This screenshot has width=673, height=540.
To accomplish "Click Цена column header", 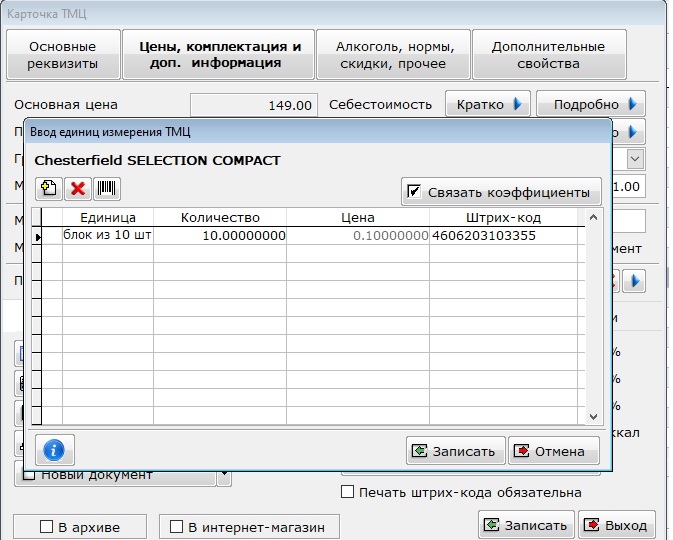I will tap(358, 217).
